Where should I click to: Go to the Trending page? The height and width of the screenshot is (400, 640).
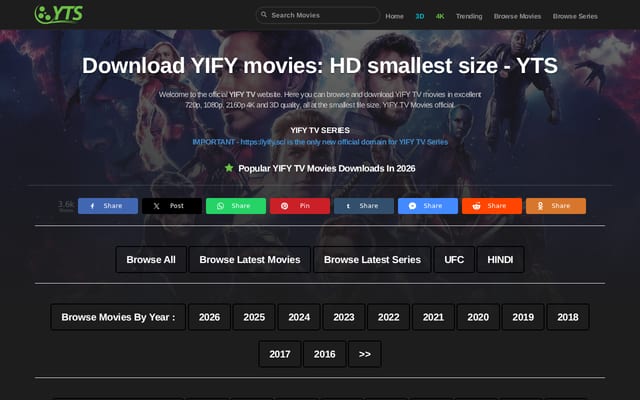coord(469,16)
